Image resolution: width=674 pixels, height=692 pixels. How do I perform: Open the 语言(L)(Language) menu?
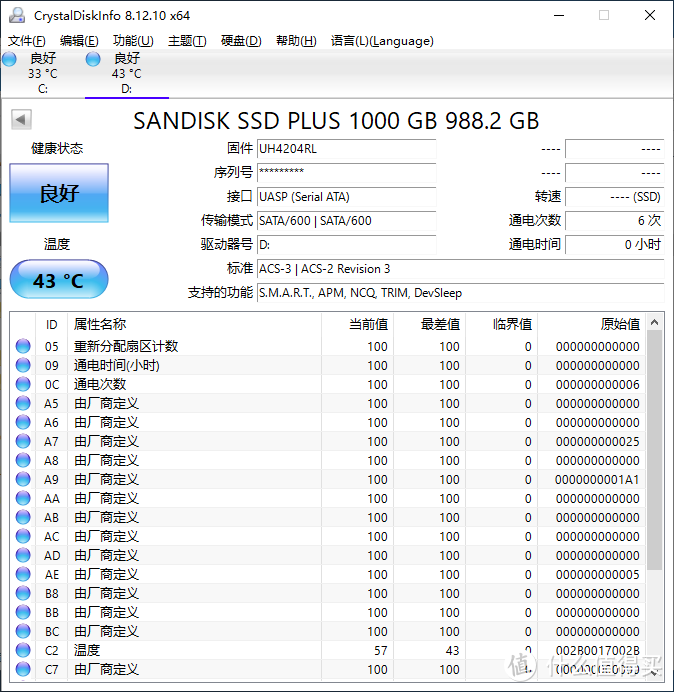(382, 41)
